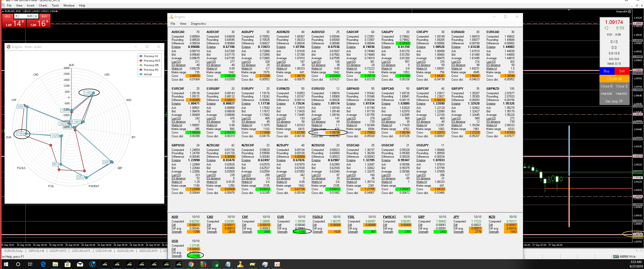This screenshot has width=644, height=269.
Task: Open the blue C smiley taskbar icon
Action: pyautogui.click(x=92, y=264)
